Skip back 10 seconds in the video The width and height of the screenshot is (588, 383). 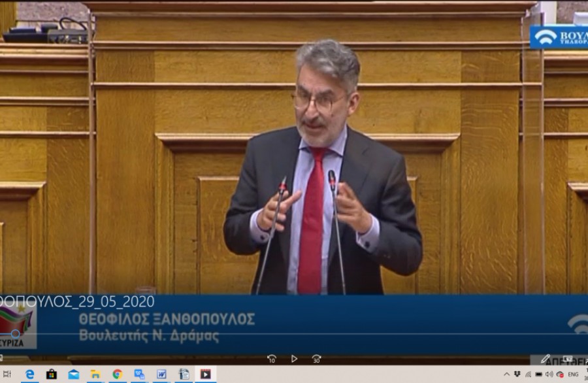point(272,358)
